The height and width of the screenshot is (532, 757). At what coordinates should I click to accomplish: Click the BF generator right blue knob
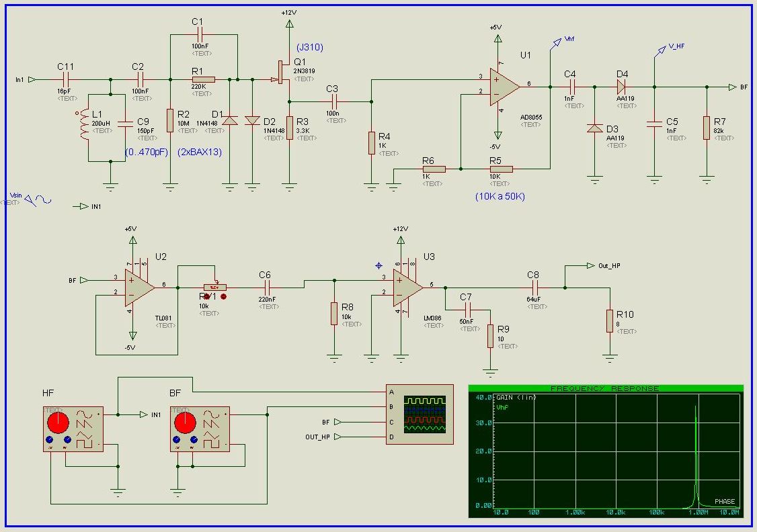(x=194, y=439)
